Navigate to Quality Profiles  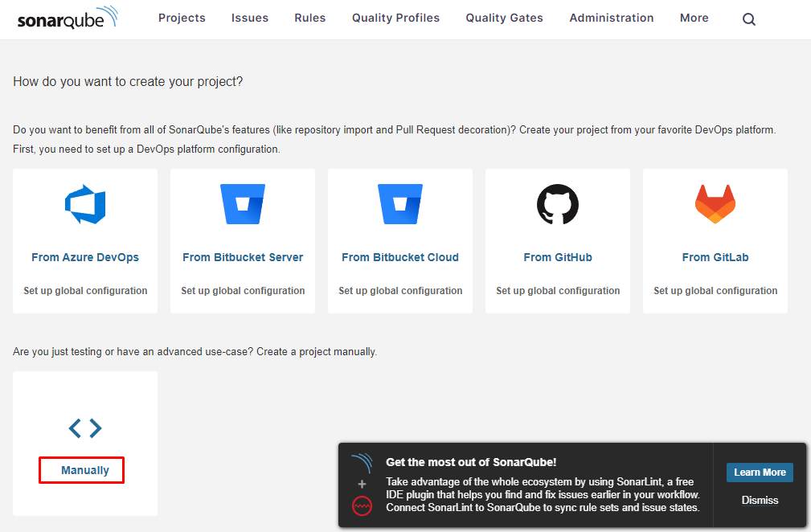coord(395,18)
